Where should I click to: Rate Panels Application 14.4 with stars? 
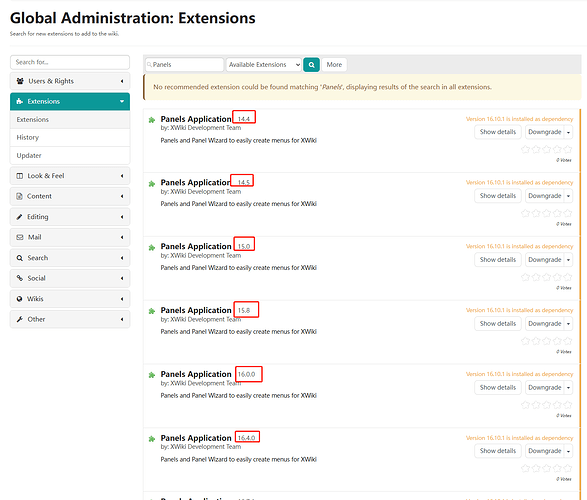click(x=546, y=149)
